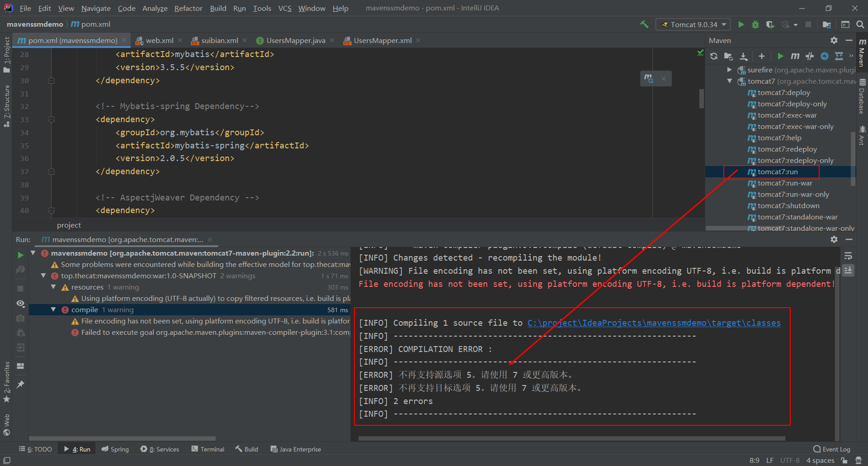Image resolution: width=868 pixels, height=466 pixels.
Task: Close the suibian.xml tab
Action: pyautogui.click(x=245, y=40)
